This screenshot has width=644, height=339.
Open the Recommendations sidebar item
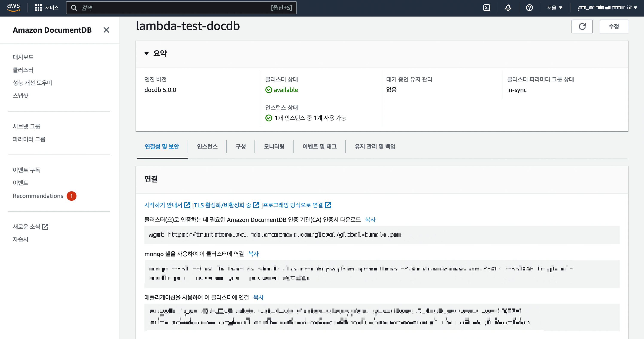[x=38, y=196]
